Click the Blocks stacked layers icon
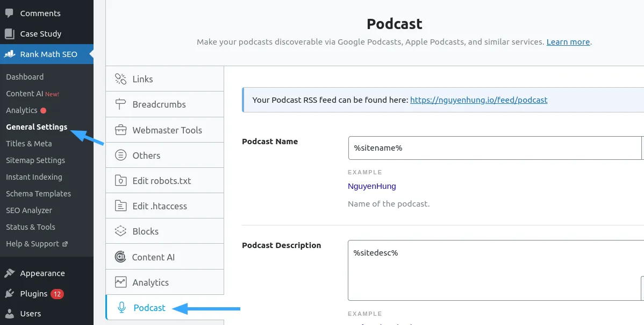The width and height of the screenshot is (644, 325). tap(120, 231)
